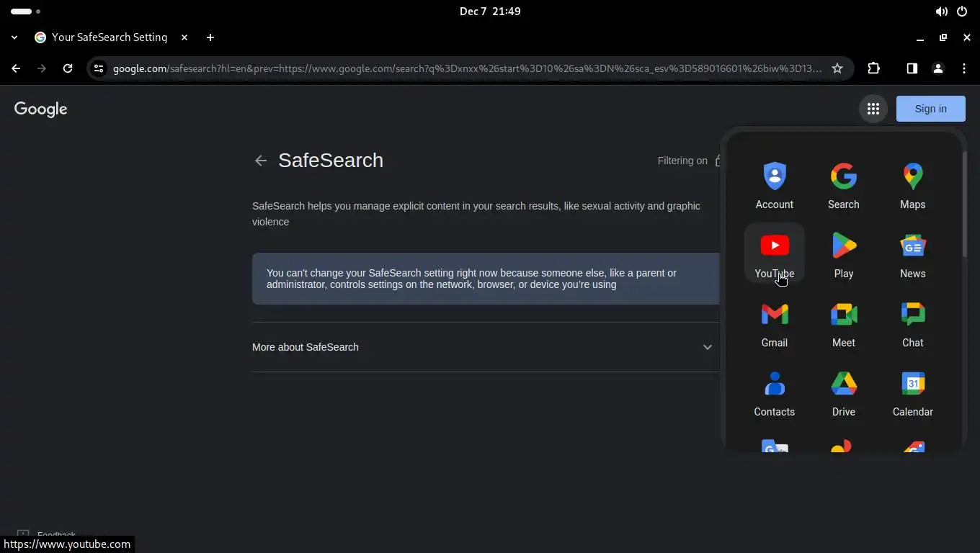Open Google Chat from the apps grid
980x553 pixels.
tap(912, 324)
